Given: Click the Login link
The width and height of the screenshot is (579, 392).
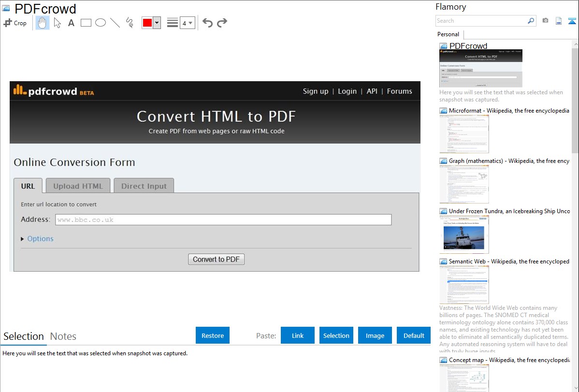Looking at the screenshot, I should click(x=347, y=91).
